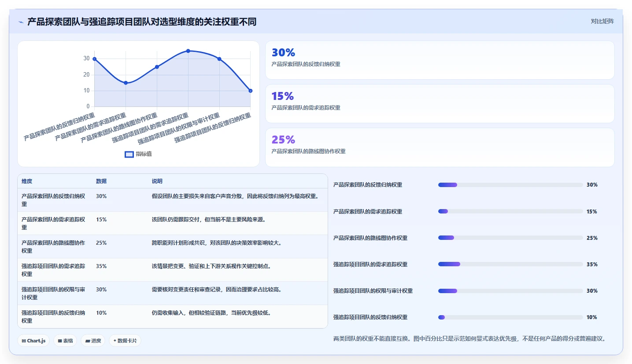The image size is (632, 364).
Task: Click the 维度 column header
Action: tap(27, 181)
